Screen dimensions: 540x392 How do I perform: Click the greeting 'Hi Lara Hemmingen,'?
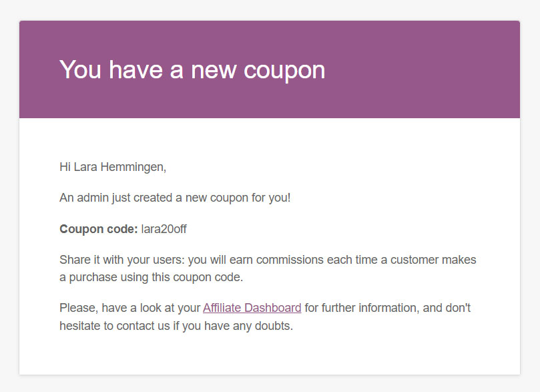pos(113,167)
